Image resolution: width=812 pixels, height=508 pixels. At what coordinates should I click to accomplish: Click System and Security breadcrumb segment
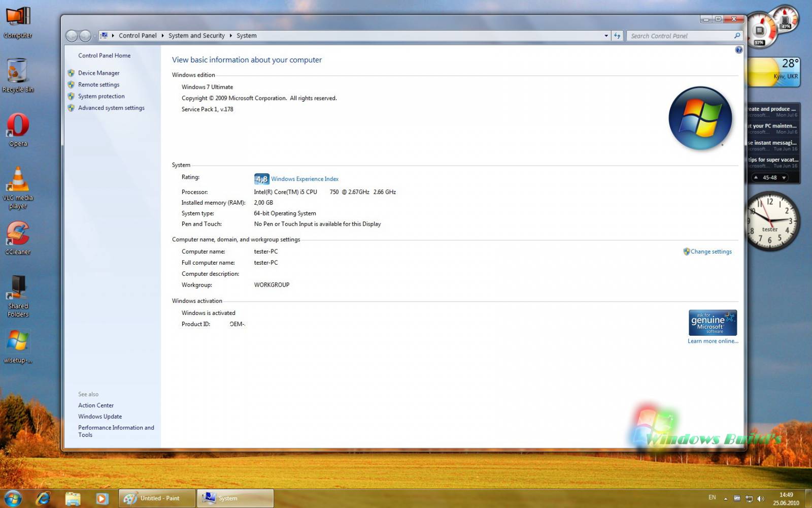(196, 36)
